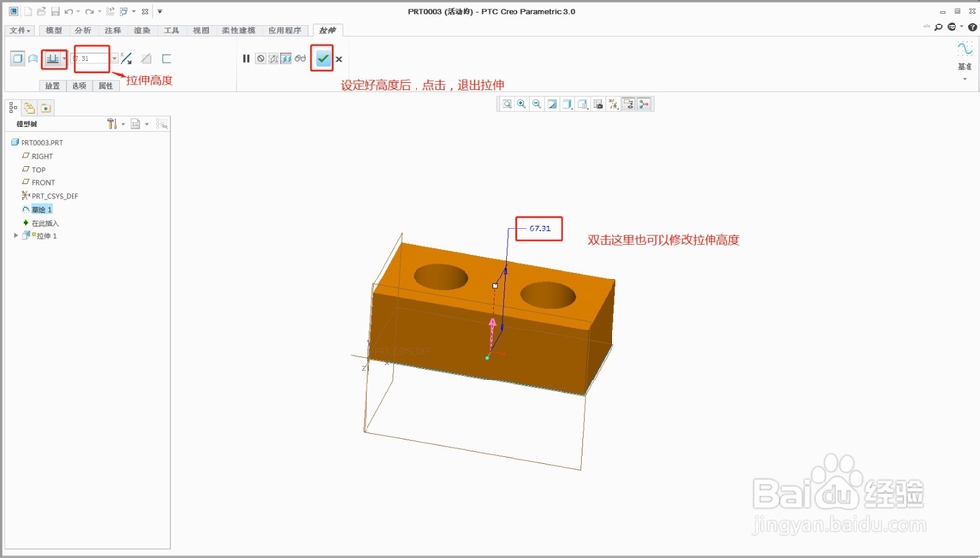
Task: Open the display style icon
Action: point(567,104)
